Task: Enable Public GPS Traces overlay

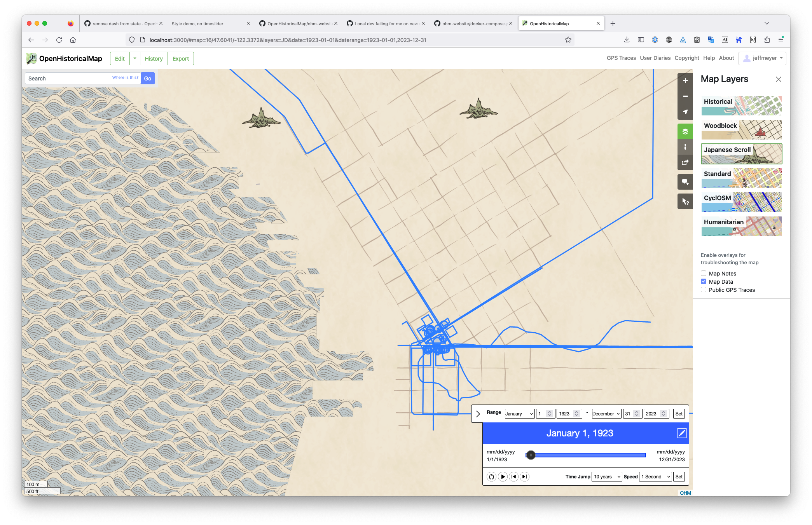Action: pyautogui.click(x=704, y=290)
